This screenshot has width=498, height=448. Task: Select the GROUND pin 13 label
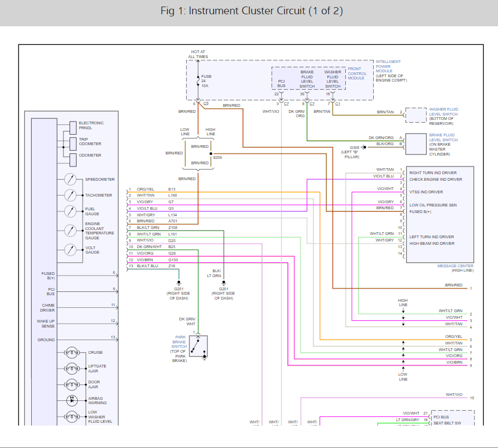pyautogui.click(x=46, y=340)
